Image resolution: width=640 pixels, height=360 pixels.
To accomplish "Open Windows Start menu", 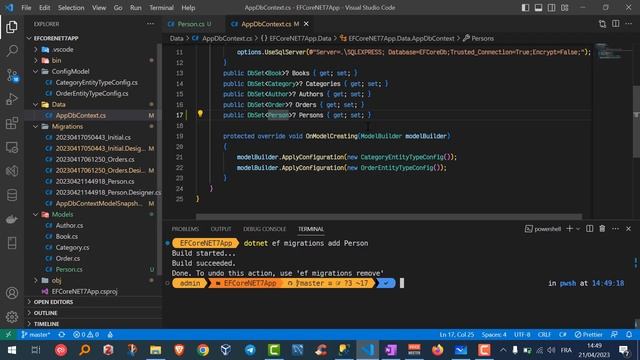I will tap(12, 350).
